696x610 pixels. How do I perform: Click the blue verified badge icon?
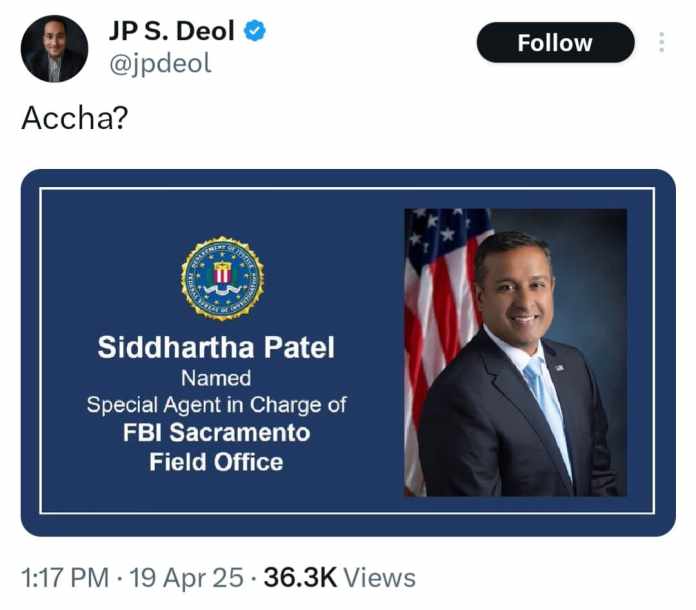pos(256,31)
